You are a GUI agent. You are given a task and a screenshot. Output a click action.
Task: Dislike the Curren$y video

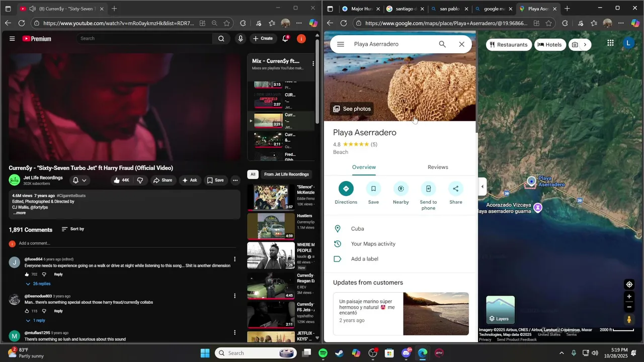click(140, 180)
